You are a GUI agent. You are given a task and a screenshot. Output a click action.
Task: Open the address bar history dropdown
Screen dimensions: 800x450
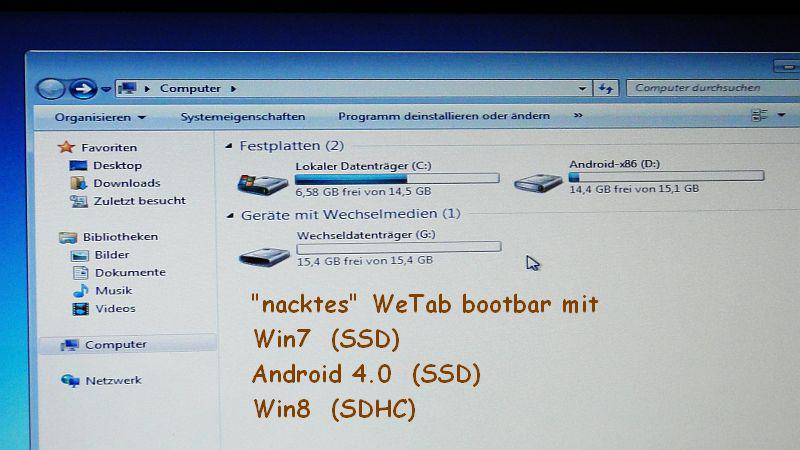[582, 88]
